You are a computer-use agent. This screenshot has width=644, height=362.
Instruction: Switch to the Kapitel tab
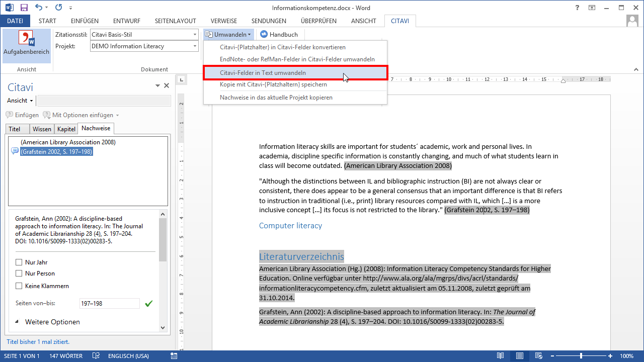pyautogui.click(x=66, y=129)
